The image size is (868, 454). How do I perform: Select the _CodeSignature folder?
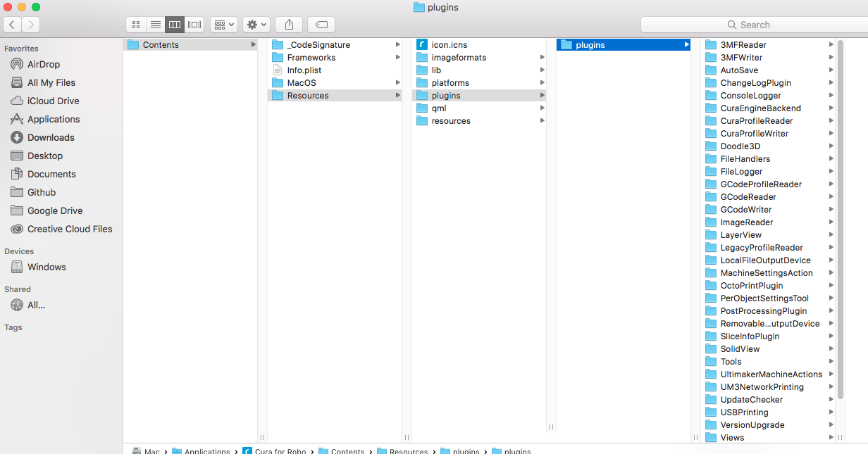click(x=335, y=44)
